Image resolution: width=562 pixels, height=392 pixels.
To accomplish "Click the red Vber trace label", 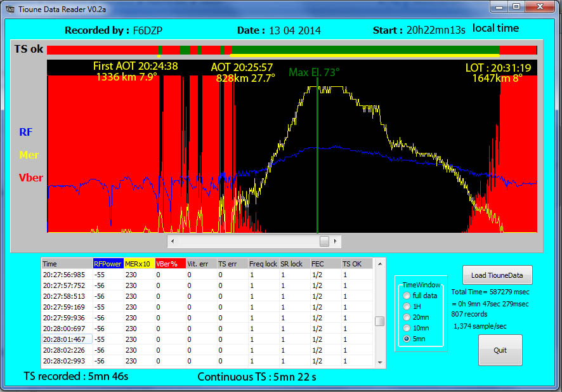I will 30,178.
